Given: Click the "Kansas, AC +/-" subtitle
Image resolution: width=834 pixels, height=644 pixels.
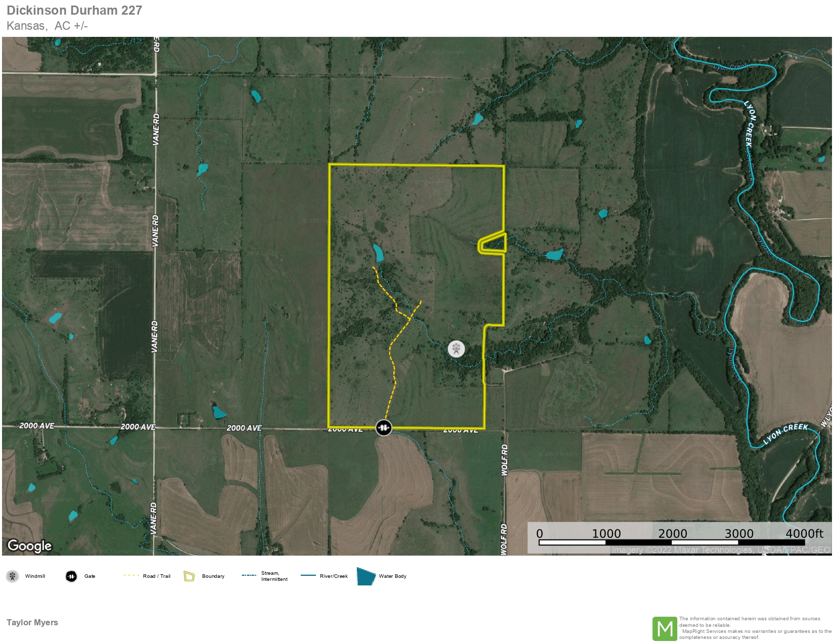Looking at the screenshot, I should (47, 26).
